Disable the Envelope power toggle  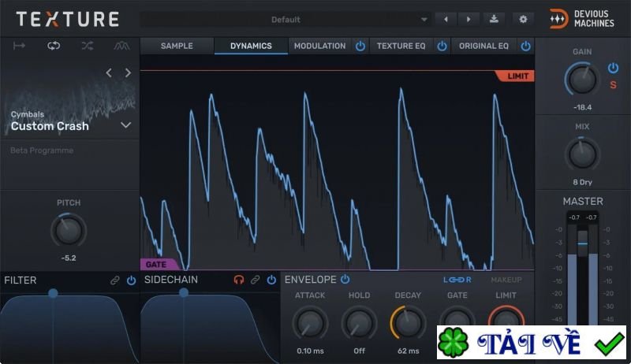coord(345,280)
